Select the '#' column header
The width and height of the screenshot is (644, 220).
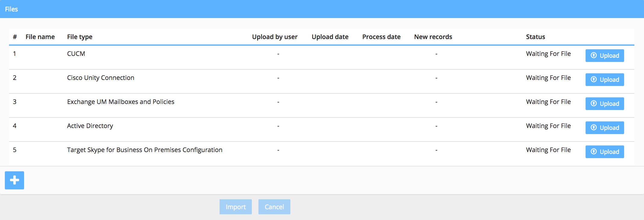point(15,37)
